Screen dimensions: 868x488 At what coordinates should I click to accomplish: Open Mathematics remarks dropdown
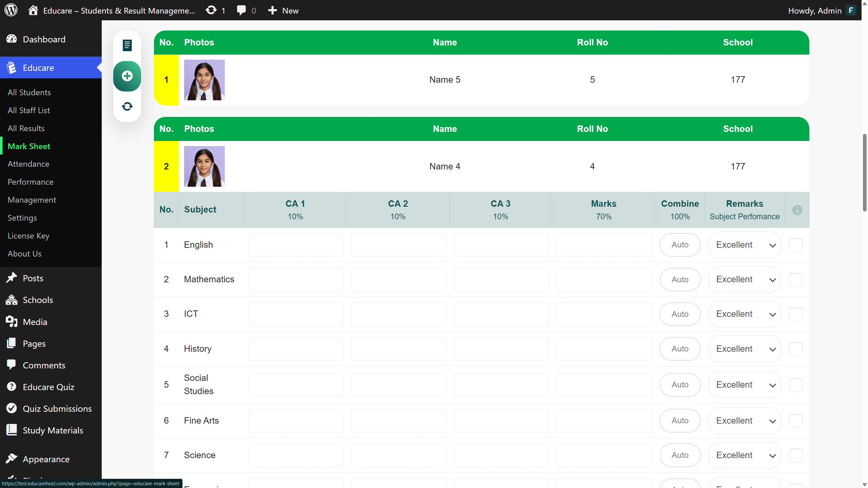(x=745, y=280)
